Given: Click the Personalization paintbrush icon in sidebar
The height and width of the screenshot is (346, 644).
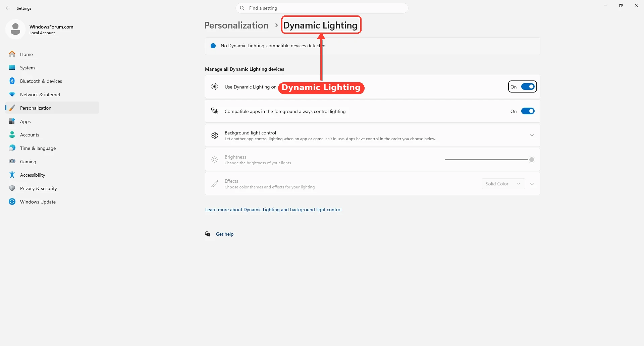Looking at the screenshot, I should pyautogui.click(x=12, y=108).
